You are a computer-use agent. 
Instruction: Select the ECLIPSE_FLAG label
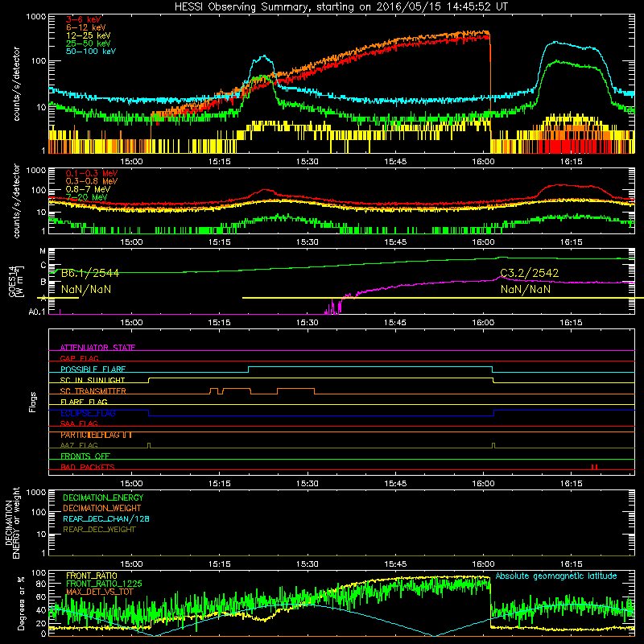pyautogui.click(x=88, y=413)
